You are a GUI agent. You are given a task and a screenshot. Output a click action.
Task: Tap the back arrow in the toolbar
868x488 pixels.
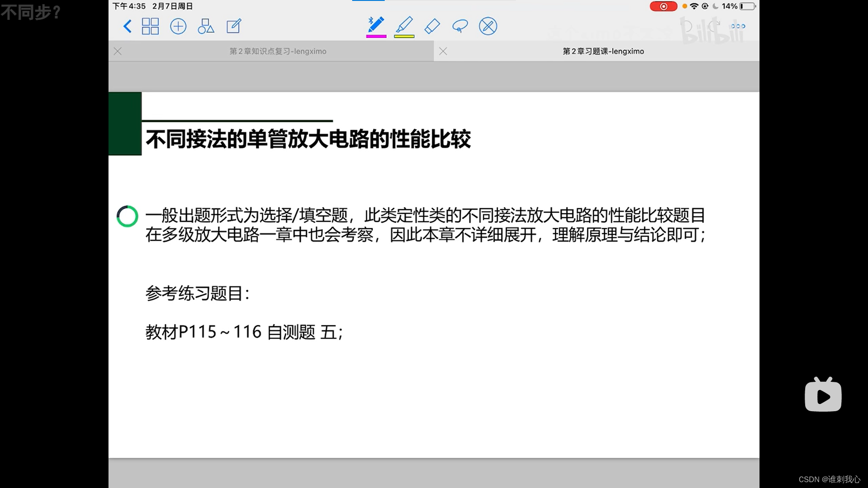click(x=127, y=26)
